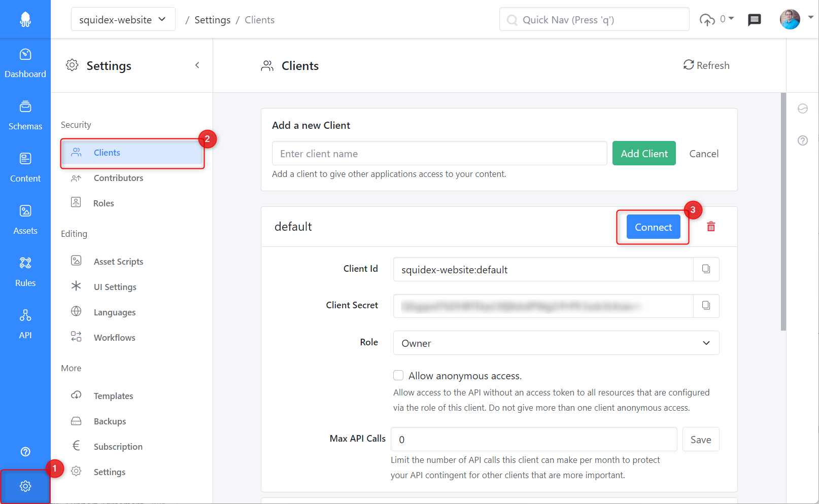Screen dimensions: 819x504
Task: Click the Templates cloud icon
Action: pos(76,395)
